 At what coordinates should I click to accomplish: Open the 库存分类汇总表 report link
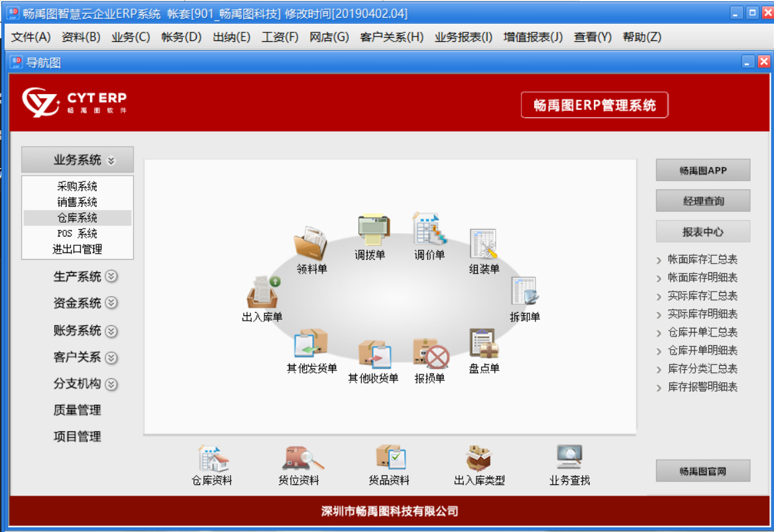point(702,369)
